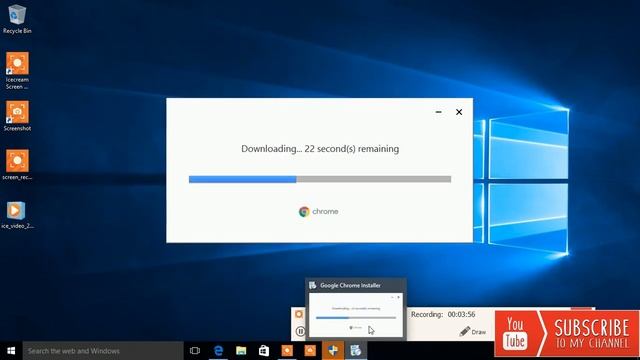Close the Chrome installer dialog
Screen dimensions: 640x360
pyautogui.click(x=459, y=112)
